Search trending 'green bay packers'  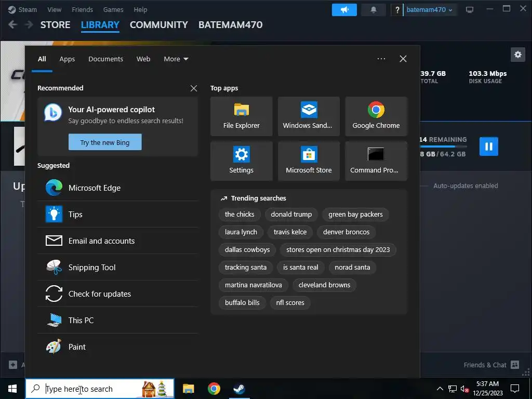(x=355, y=215)
